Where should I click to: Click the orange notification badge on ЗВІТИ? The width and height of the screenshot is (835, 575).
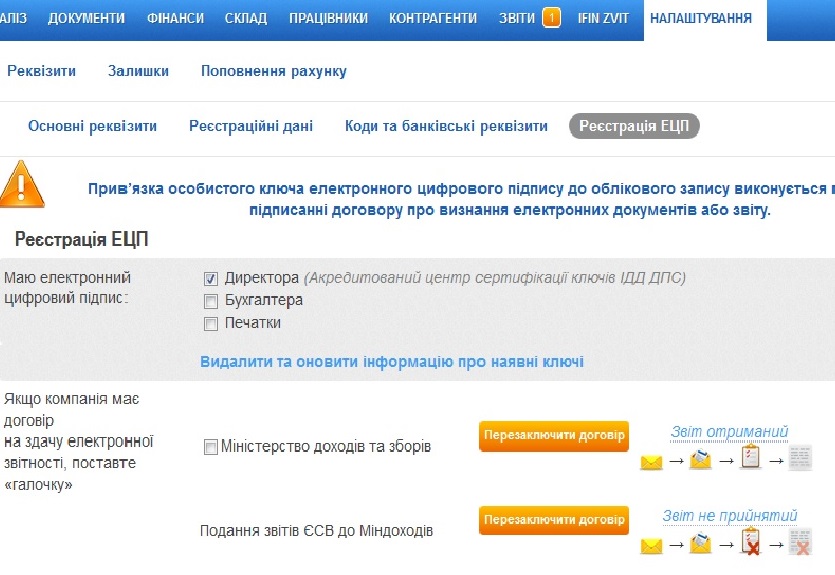click(551, 18)
